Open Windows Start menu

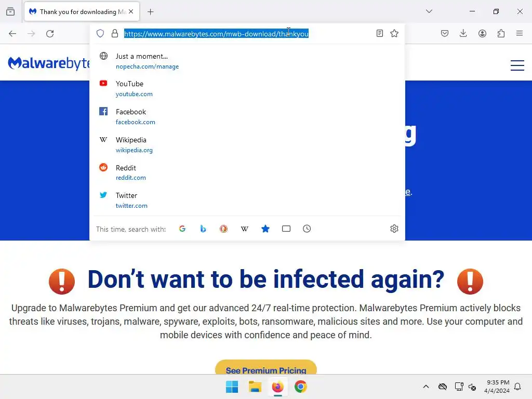(232, 387)
